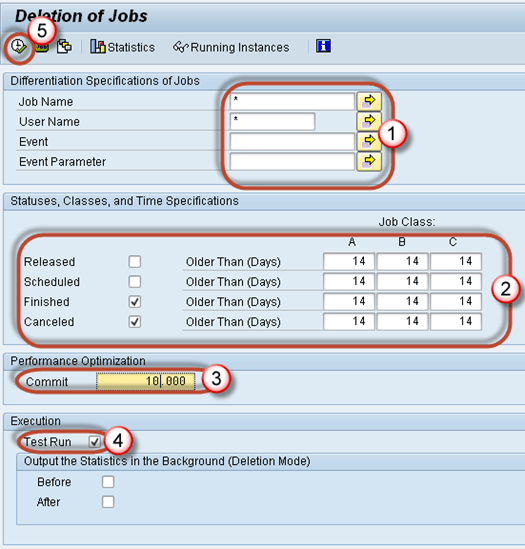Enable the Released status checkbox
Image resolution: width=525 pixels, height=549 pixels.
click(x=135, y=262)
